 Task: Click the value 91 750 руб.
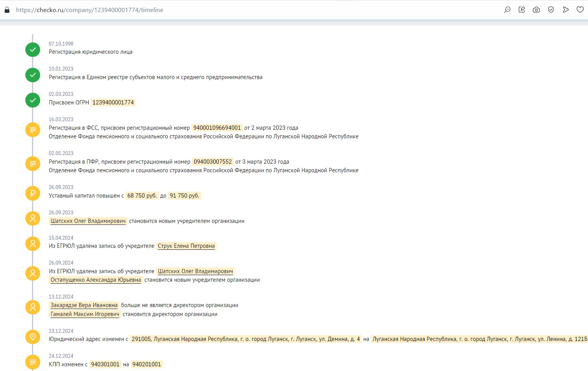(184, 196)
